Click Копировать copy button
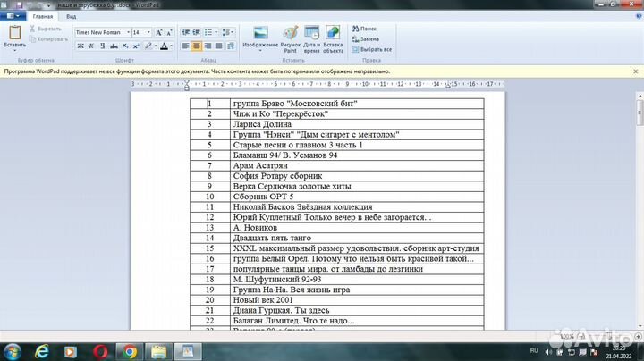Viewport: 644px width, 361px height. pyautogui.click(x=49, y=38)
